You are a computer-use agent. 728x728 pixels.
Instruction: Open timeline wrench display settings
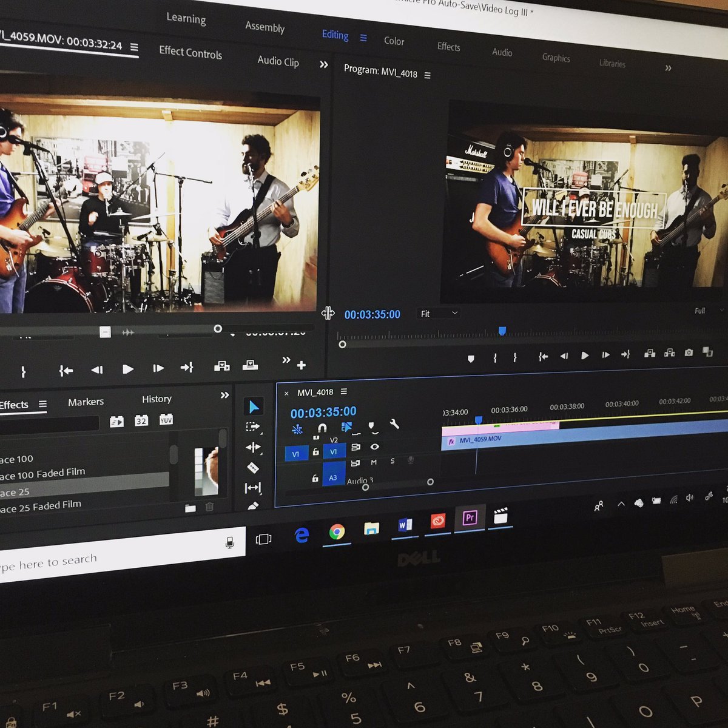pos(394,424)
